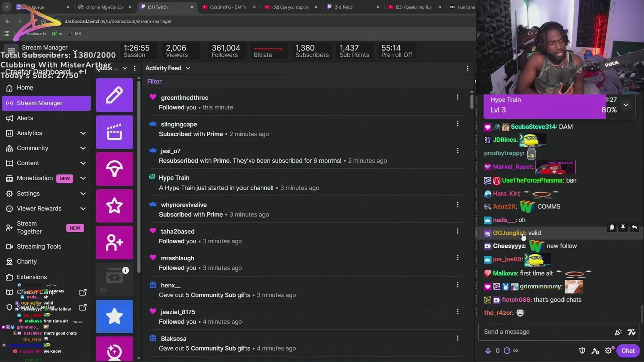Open the shield mode icon
The image size is (644, 362).
click(x=582, y=351)
